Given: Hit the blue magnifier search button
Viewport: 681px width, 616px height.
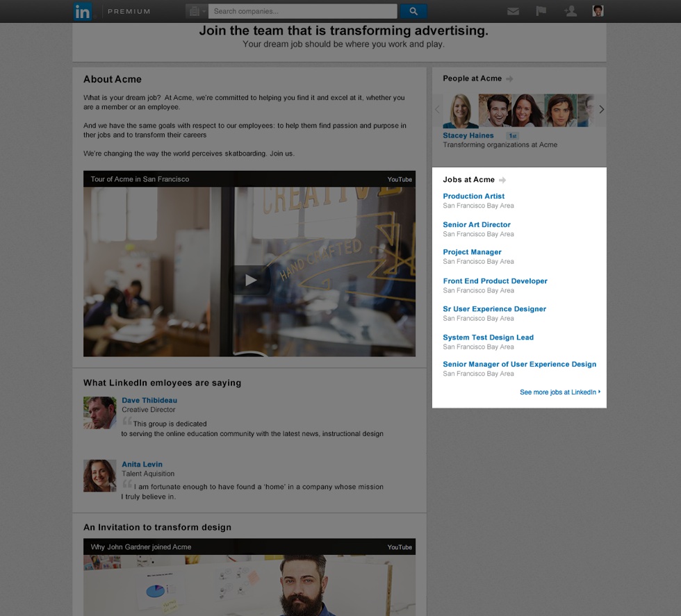Looking at the screenshot, I should [x=413, y=11].
